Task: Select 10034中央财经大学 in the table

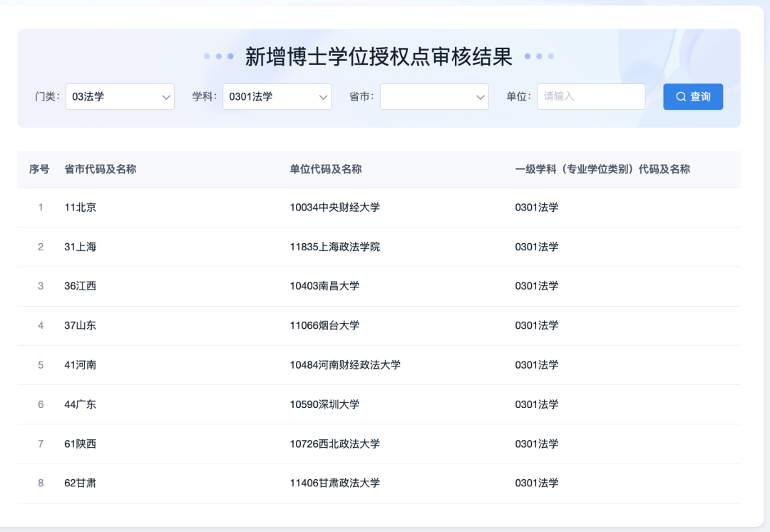Action: click(x=335, y=208)
